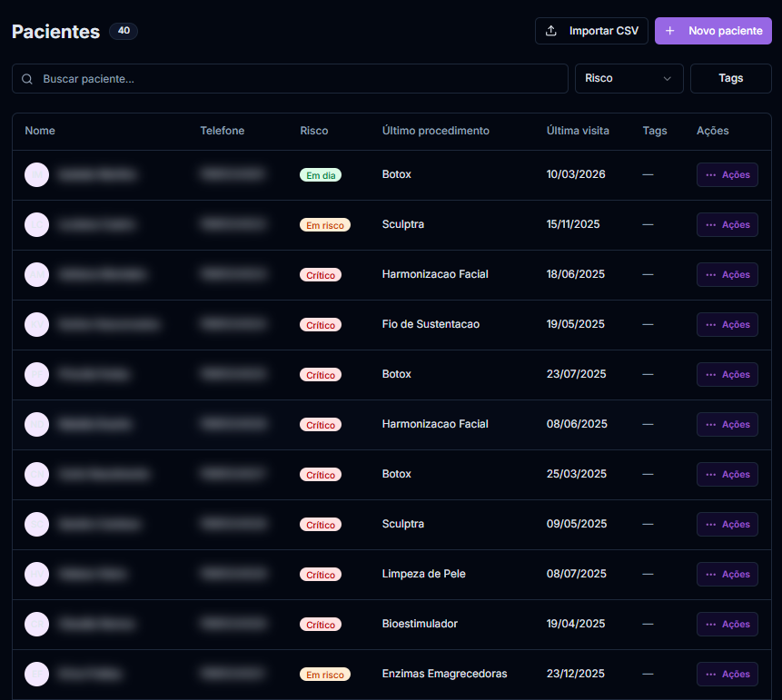Click the green Em dia risk badge

tap(320, 175)
